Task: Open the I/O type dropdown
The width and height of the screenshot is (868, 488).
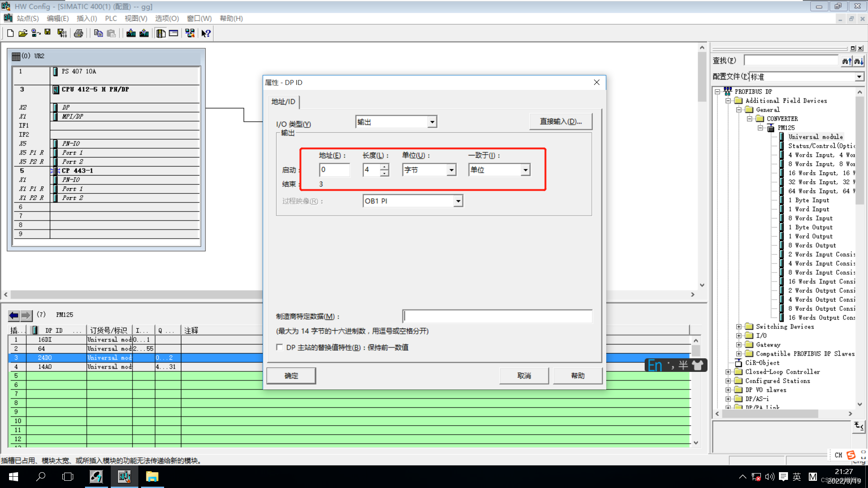Action: [432, 122]
